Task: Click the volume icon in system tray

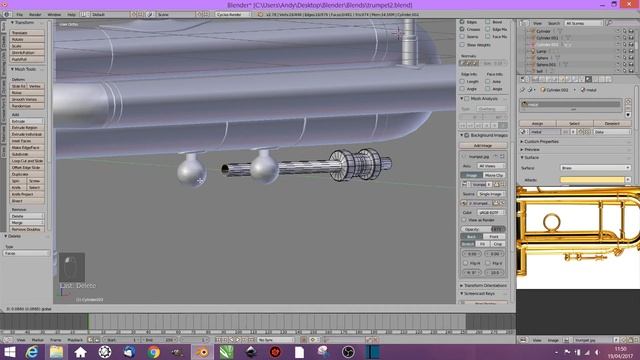Action: pos(597,352)
